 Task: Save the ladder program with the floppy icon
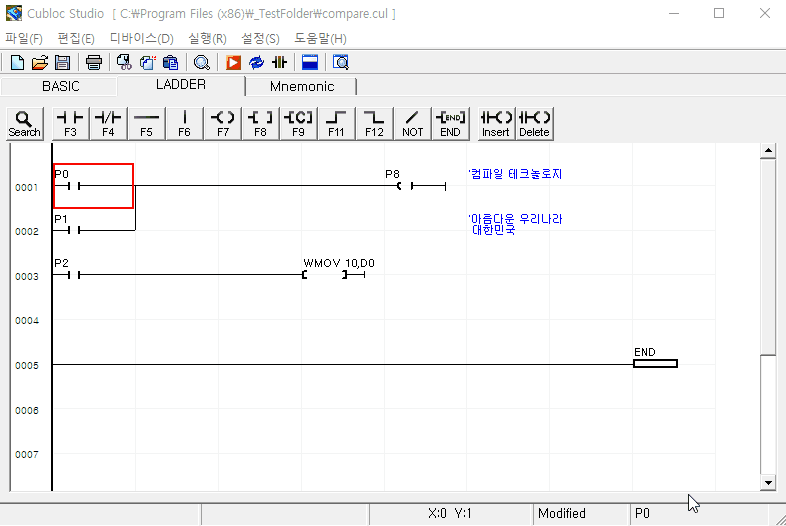click(x=62, y=62)
